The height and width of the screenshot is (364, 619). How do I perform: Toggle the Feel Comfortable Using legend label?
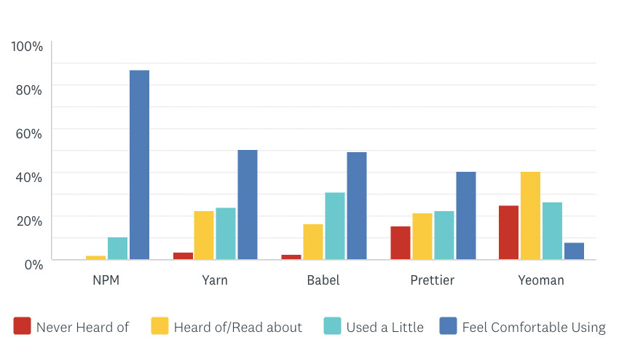[x=534, y=328]
